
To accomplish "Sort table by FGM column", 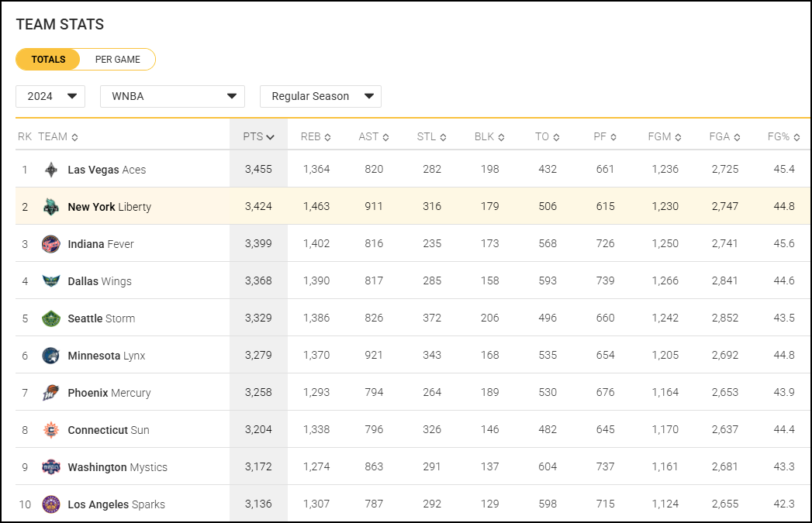I will pos(665,136).
